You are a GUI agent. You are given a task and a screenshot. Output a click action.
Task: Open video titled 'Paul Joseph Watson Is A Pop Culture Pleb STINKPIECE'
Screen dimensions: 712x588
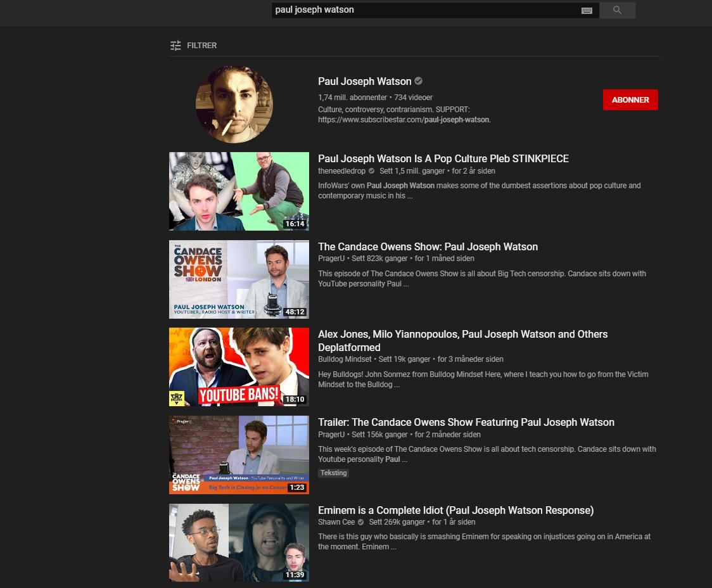click(x=443, y=158)
